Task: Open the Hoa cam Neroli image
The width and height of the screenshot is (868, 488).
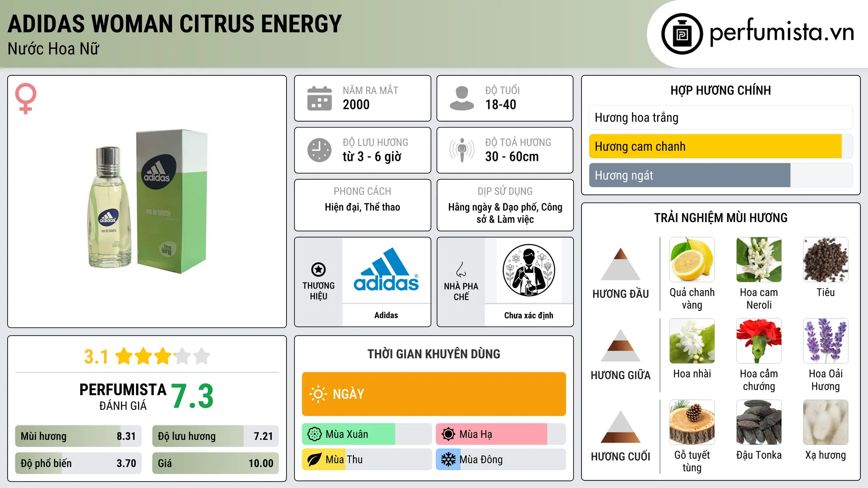Action: click(759, 260)
